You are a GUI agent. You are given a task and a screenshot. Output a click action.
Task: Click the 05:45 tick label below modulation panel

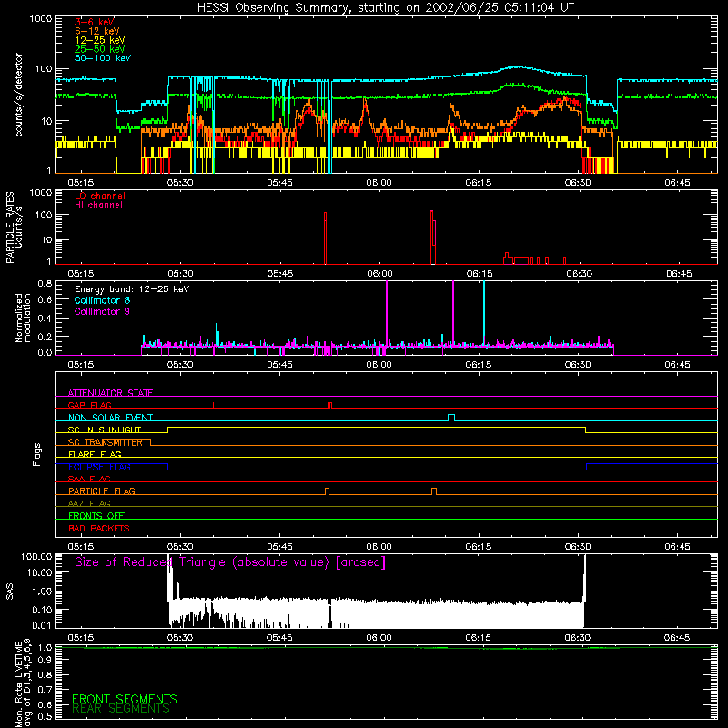pyautogui.click(x=279, y=365)
